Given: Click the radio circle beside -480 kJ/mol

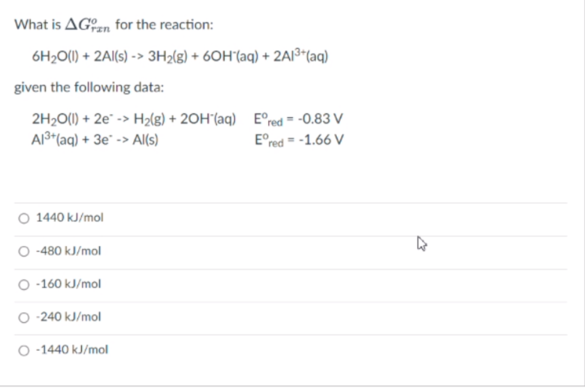Looking at the screenshot, I should [23, 251].
